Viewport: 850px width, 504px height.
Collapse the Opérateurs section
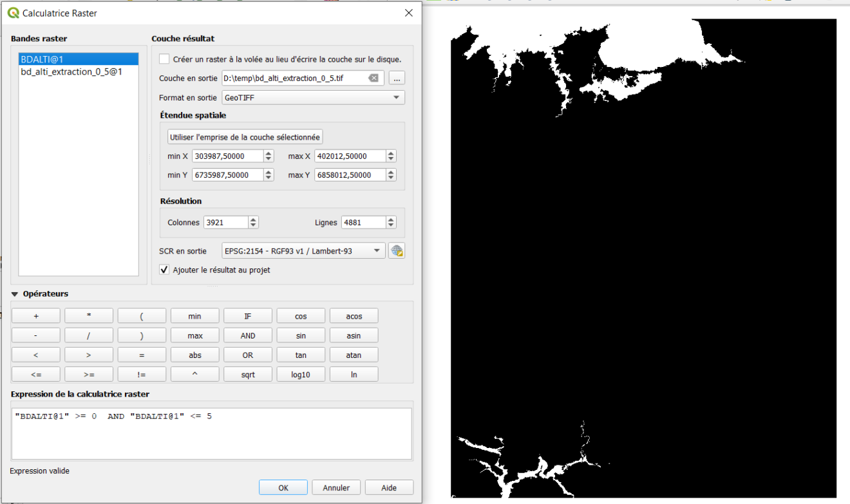click(x=14, y=294)
